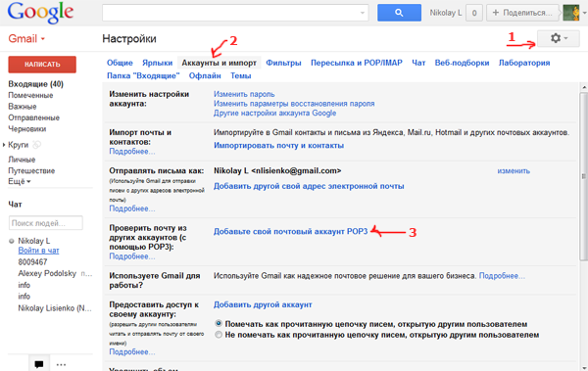Open the Пересылка и POP/IMAP tab
Viewport: 588px width, 371px height.
tap(357, 63)
